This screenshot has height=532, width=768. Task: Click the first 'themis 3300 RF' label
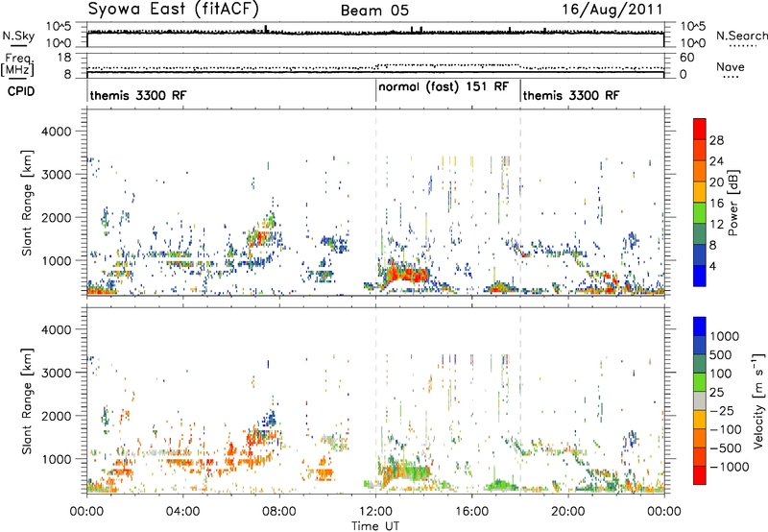click(138, 95)
